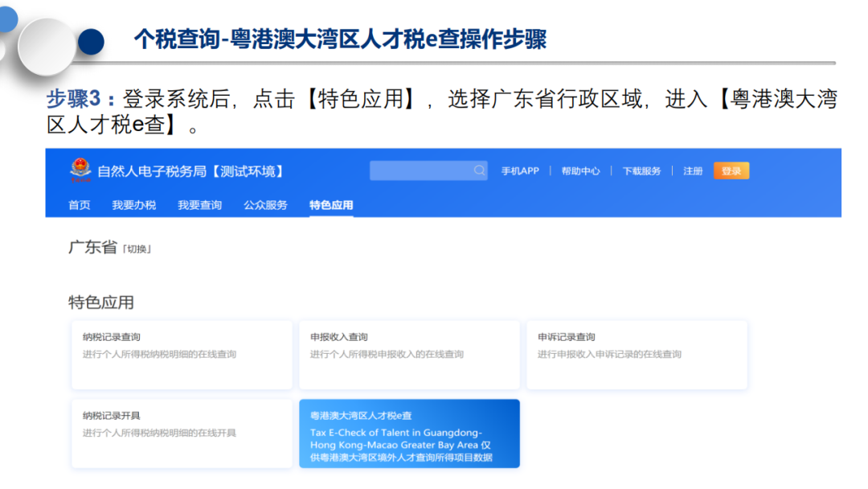Click the tax bureau emblem logo
This screenshot has width=868, height=489.
pyautogui.click(x=80, y=170)
